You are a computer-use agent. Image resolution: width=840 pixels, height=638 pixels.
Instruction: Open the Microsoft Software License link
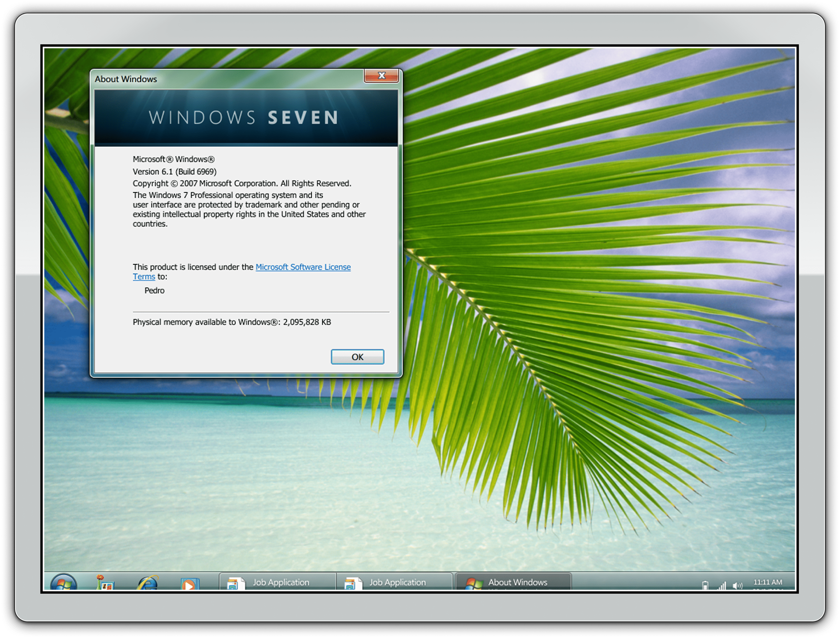coord(303,267)
